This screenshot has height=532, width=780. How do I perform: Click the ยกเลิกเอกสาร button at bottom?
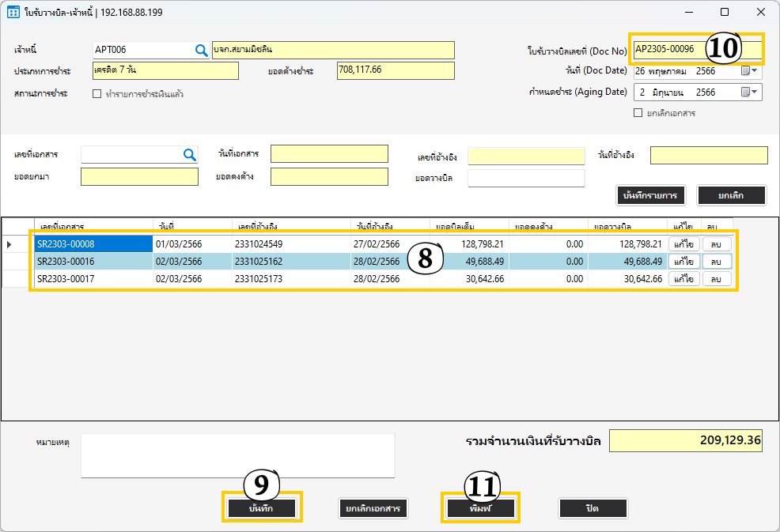coord(373,509)
